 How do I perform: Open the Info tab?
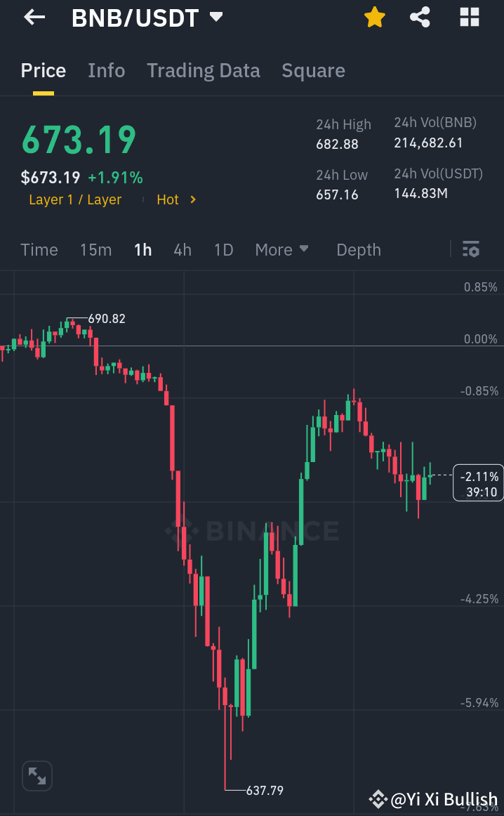tap(106, 70)
